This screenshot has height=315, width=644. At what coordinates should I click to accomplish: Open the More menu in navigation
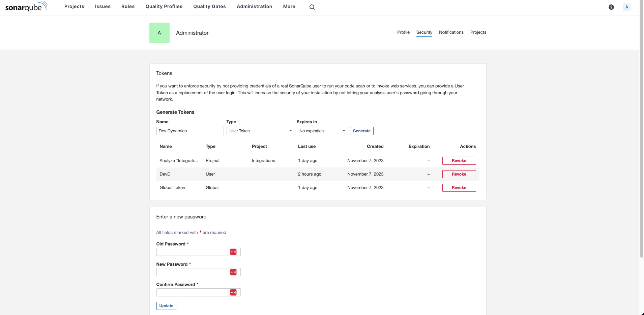coord(289,6)
